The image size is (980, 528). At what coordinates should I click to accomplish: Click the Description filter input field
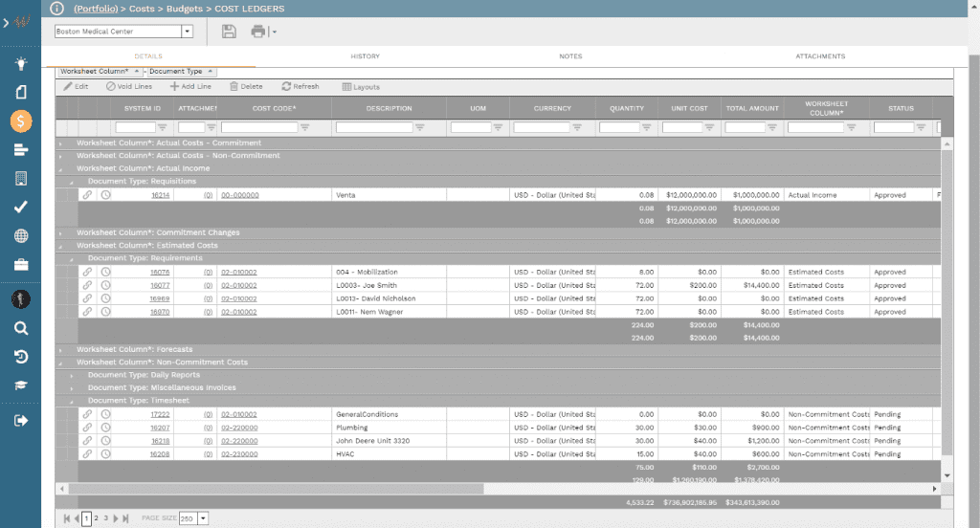coord(374,127)
